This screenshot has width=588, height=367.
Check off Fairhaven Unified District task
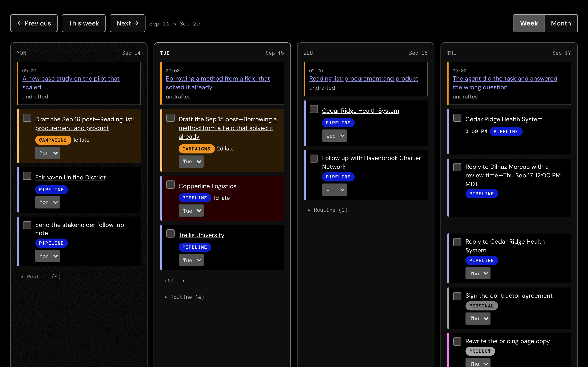[x=27, y=176]
